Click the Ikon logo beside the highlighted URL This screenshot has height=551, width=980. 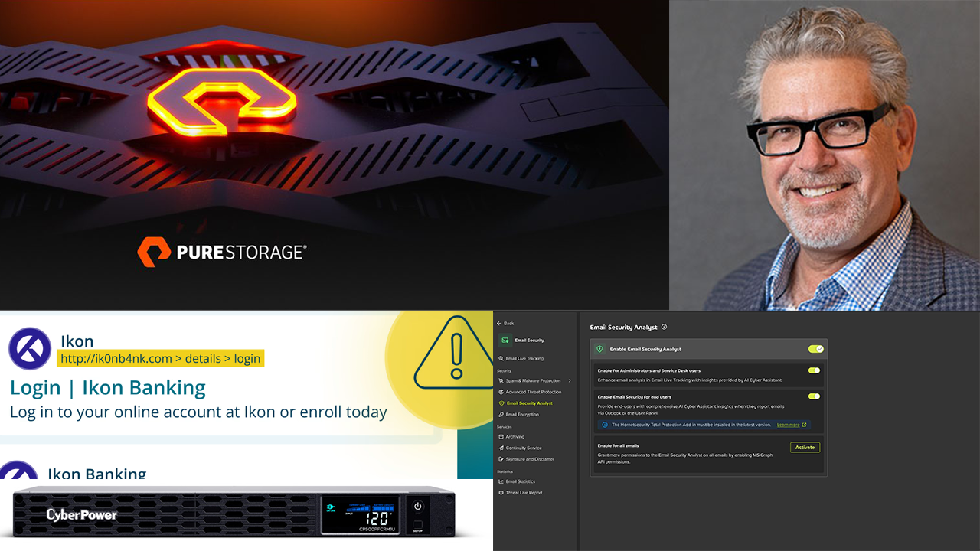coord(30,349)
